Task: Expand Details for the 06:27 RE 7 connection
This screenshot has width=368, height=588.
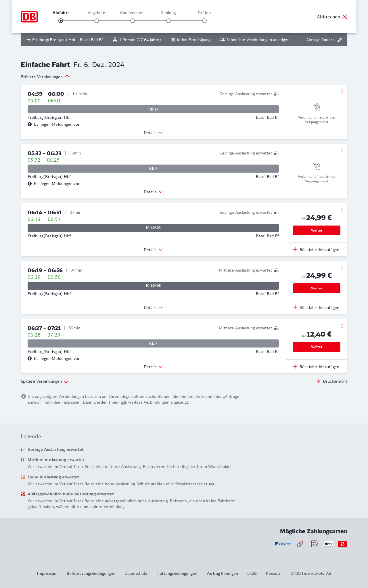Action: (153, 367)
